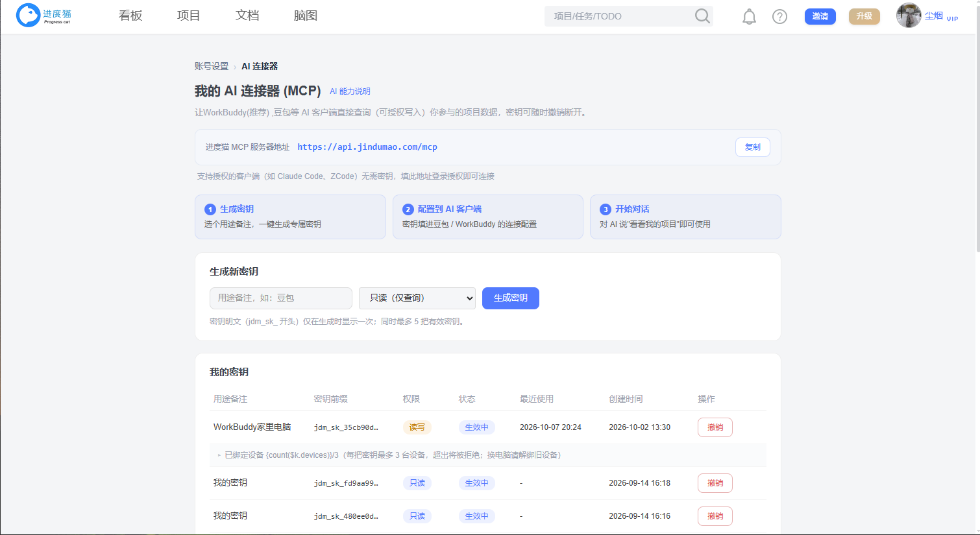The height and width of the screenshot is (535, 980).
Task: Click the 操作 column header
Action: (706, 399)
